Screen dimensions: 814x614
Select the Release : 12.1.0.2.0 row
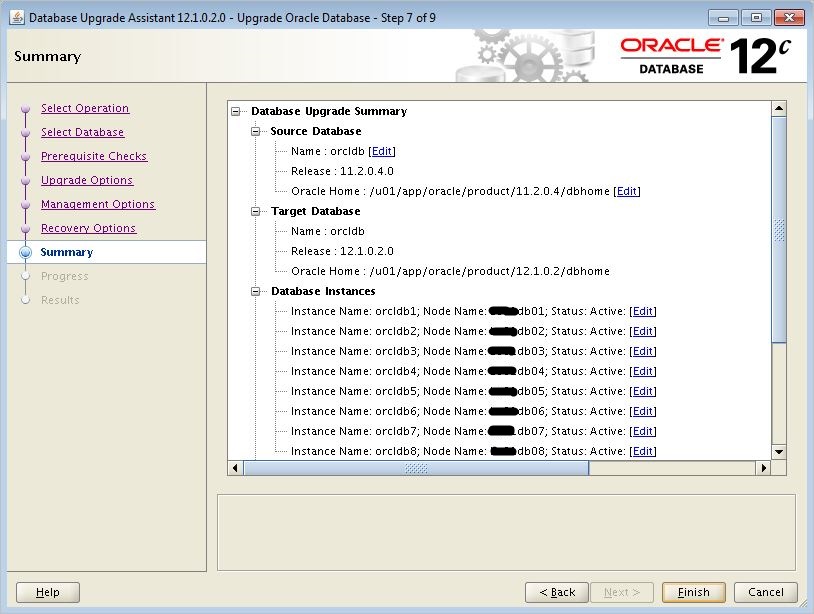point(342,251)
